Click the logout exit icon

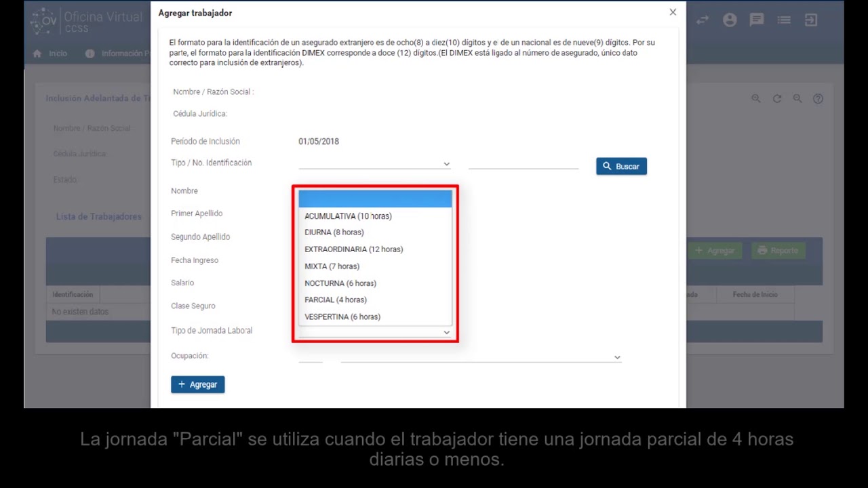[811, 20]
